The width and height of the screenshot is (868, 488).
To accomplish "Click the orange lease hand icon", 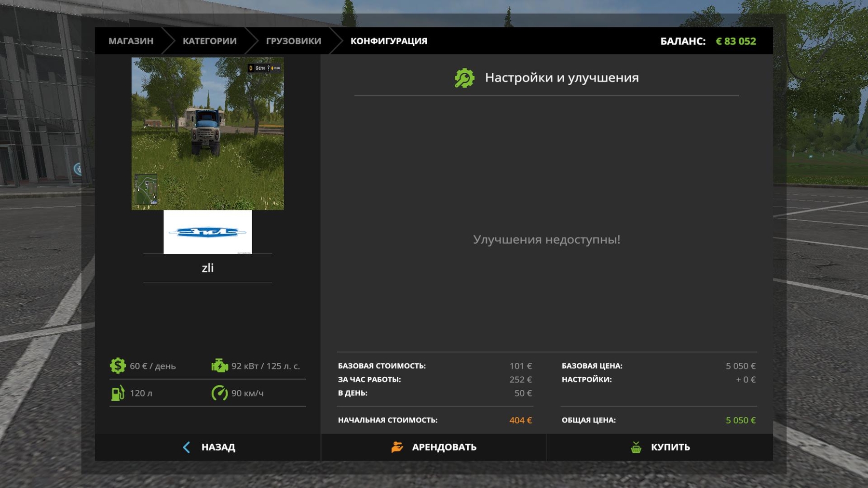I will 397,447.
